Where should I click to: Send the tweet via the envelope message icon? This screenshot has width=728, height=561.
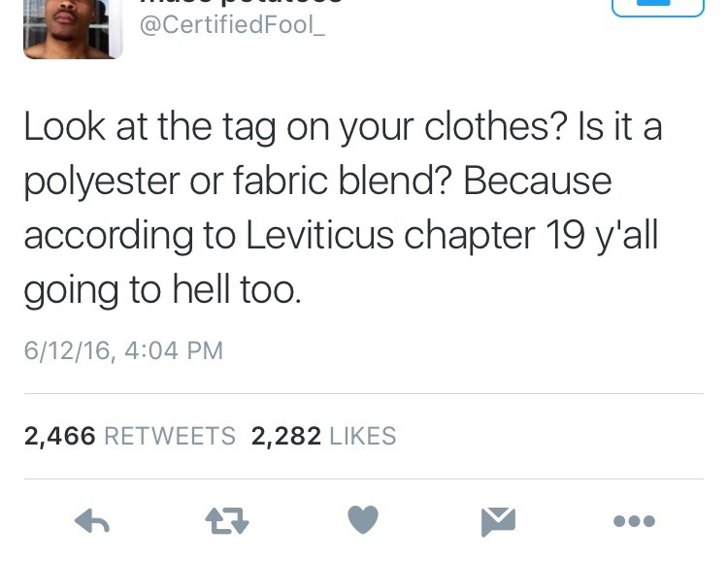(x=498, y=521)
